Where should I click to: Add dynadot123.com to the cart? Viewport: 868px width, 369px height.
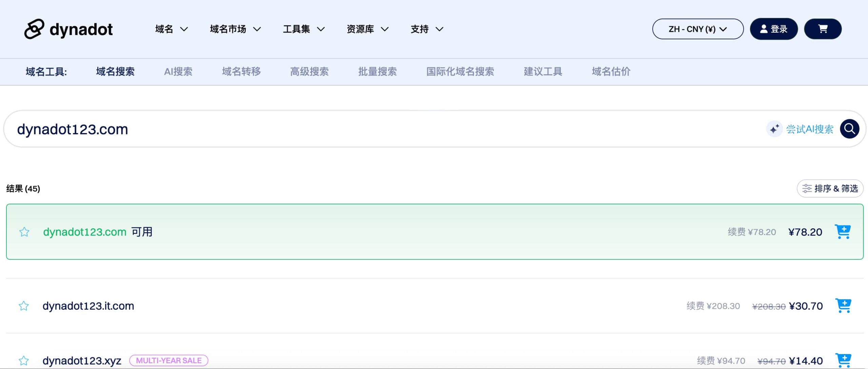(x=843, y=232)
